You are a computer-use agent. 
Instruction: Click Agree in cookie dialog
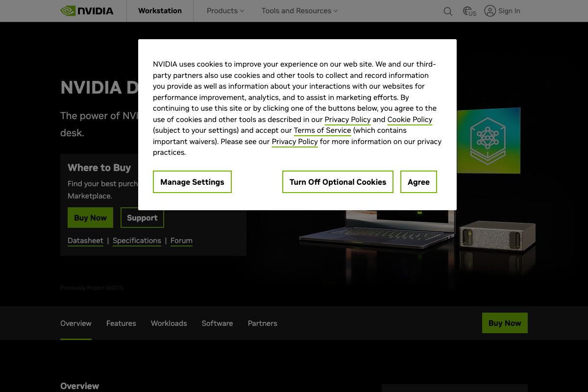pos(418,182)
